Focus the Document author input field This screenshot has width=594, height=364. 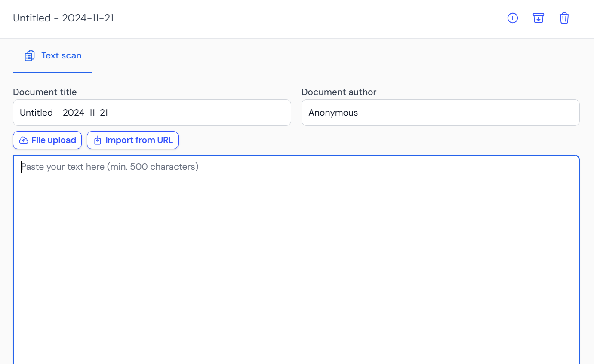point(440,113)
